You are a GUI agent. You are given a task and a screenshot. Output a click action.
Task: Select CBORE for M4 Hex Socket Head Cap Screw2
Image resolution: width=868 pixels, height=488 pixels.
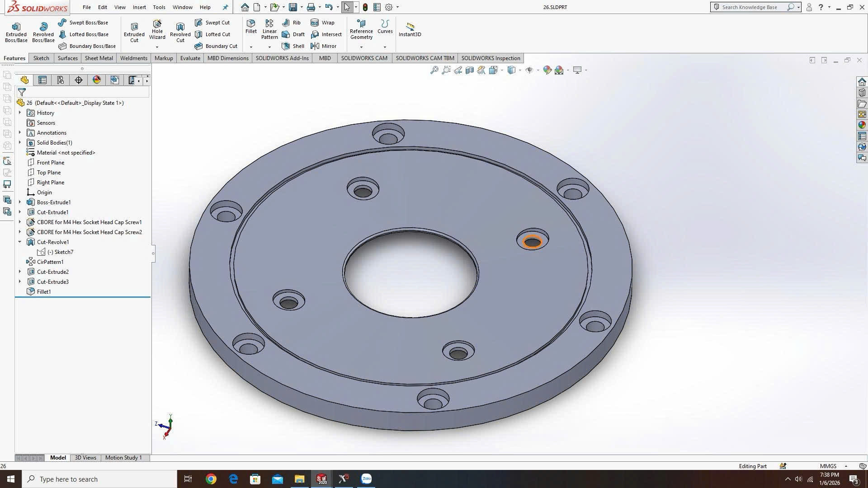click(x=89, y=232)
